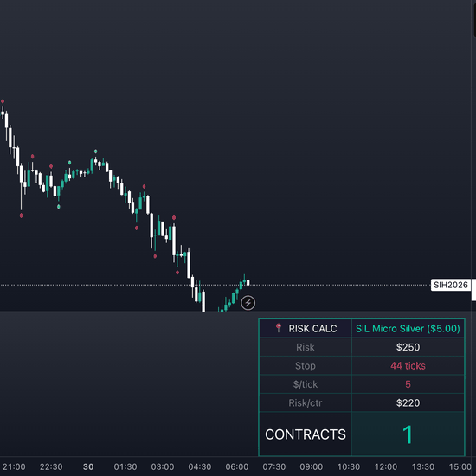
Task: Click the contracts count 1
Action: click(408, 434)
